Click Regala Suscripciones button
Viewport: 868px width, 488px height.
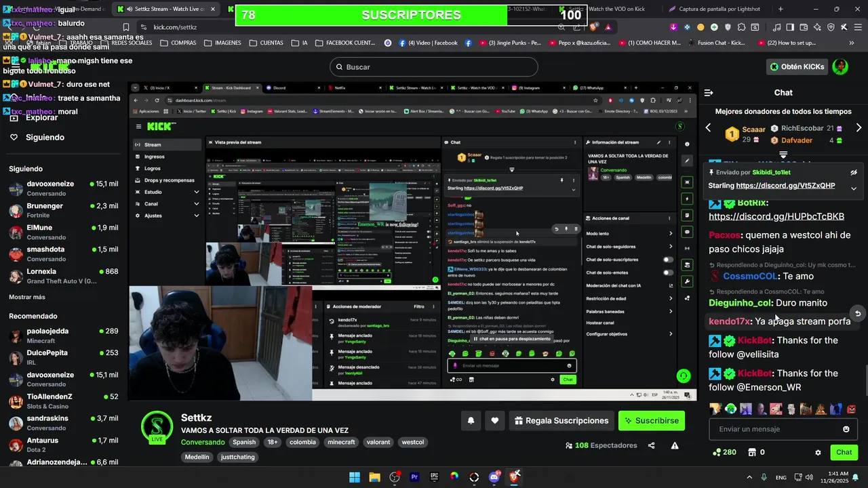click(x=561, y=421)
